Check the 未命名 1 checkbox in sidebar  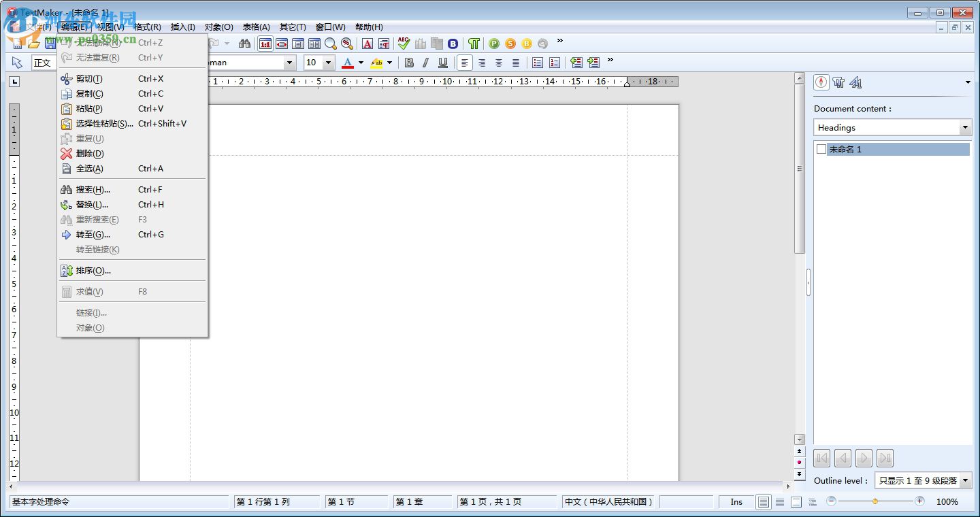(821, 149)
